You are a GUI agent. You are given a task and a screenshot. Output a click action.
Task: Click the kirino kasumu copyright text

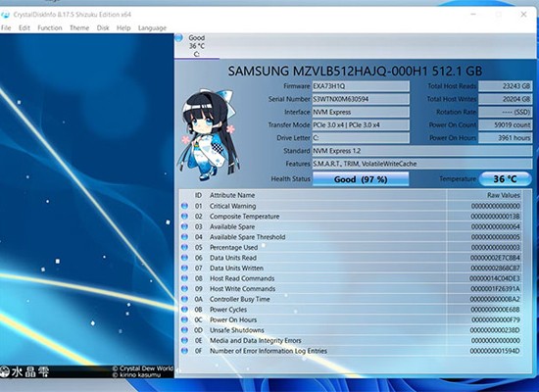pyautogui.click(x=137, y=375)
